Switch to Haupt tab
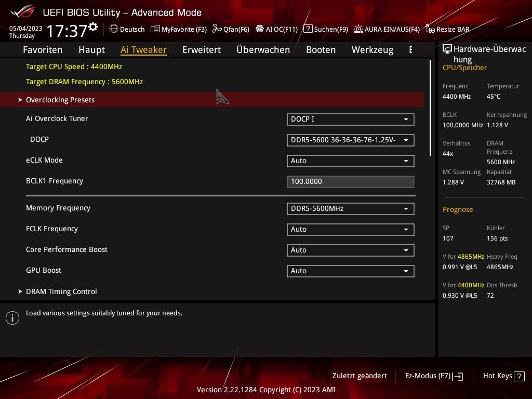The height and width of the screenshot is (399, 532). (x=91, y=50)
